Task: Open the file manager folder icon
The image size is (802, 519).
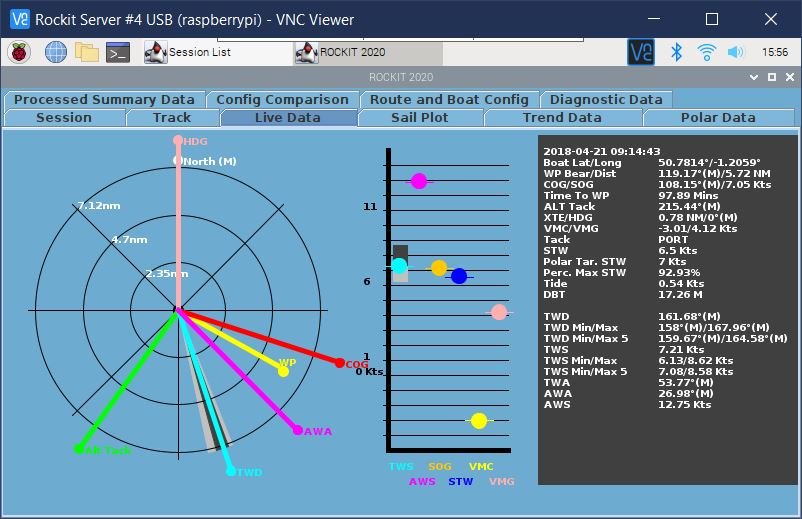Action: coord(87,52)
